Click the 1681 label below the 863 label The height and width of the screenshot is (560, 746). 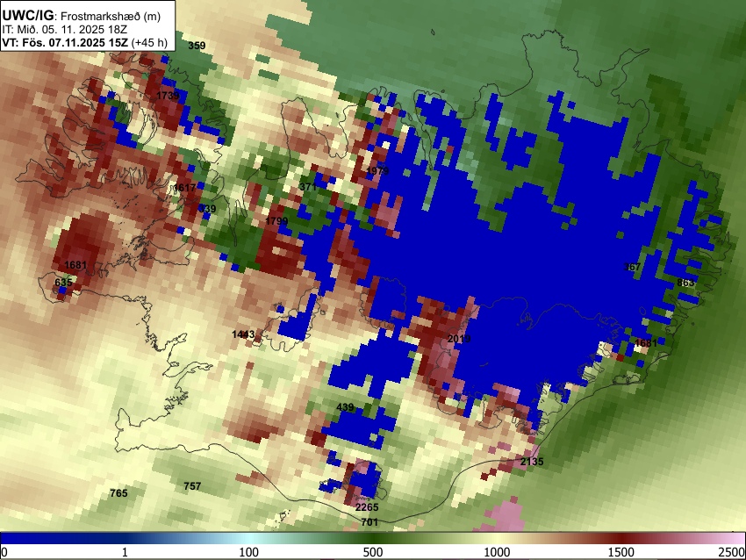click(x=646, y=343)
